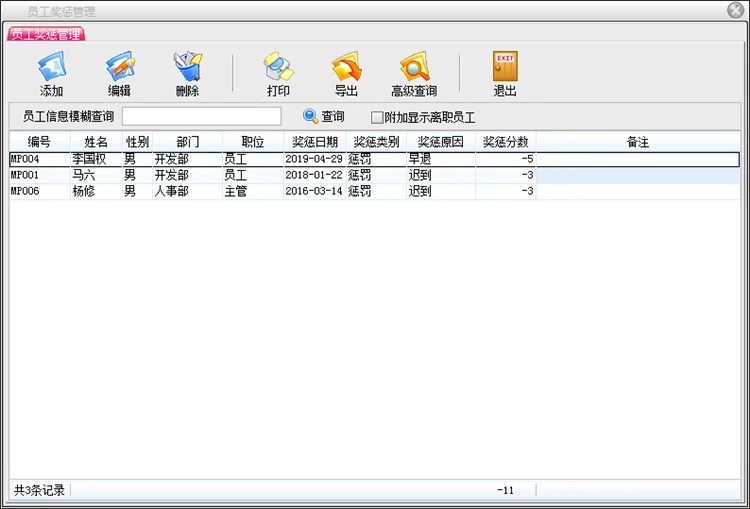Focus the 员工信息模糊查询 input field
The height and width of the screenshot is (509, 750).
[201, 116]
